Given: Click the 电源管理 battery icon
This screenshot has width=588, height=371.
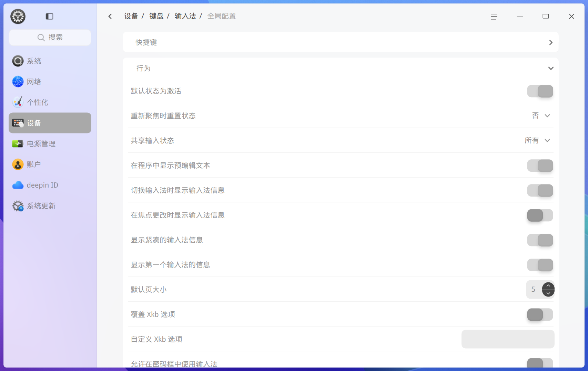Looking at the screenshot, I should (x=18, y=144).
